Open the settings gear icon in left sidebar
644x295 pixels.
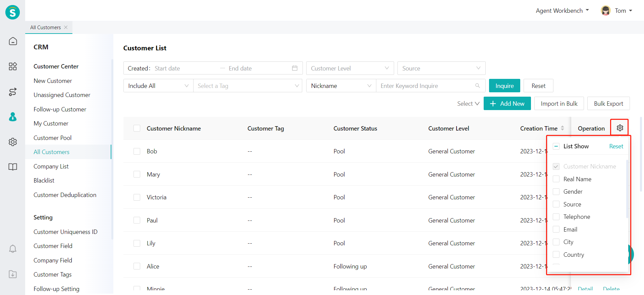pos(13,142)
